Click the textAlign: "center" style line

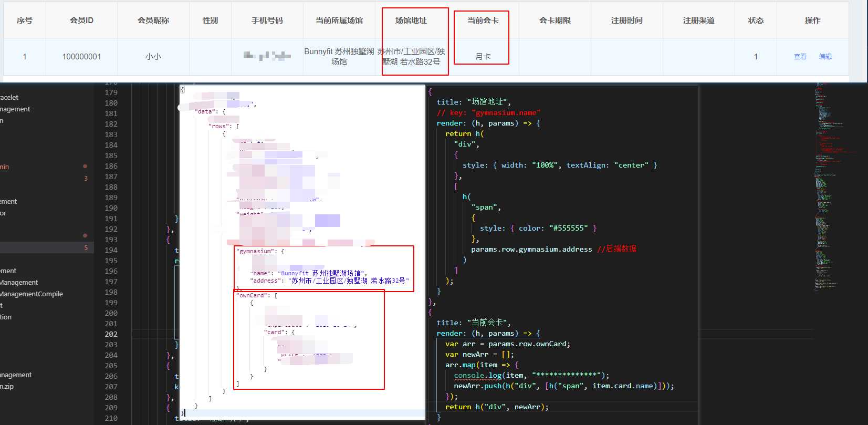[560, 165]
